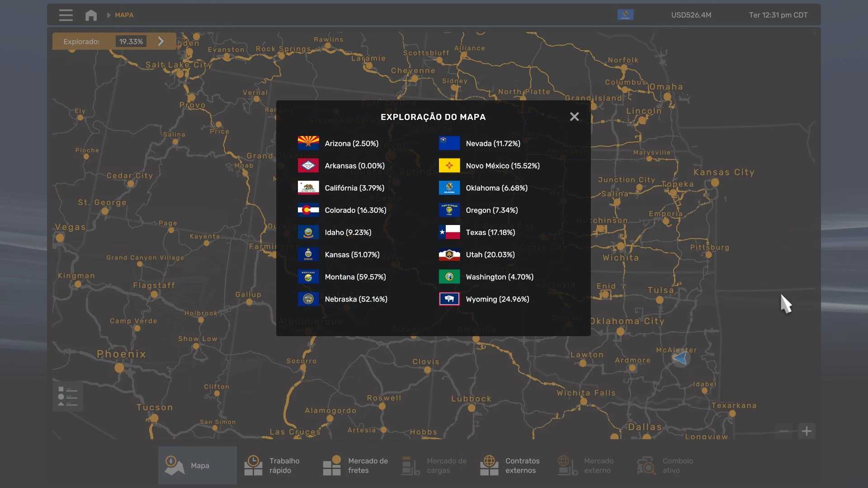Open the hamburger main menu

[66, 15]
